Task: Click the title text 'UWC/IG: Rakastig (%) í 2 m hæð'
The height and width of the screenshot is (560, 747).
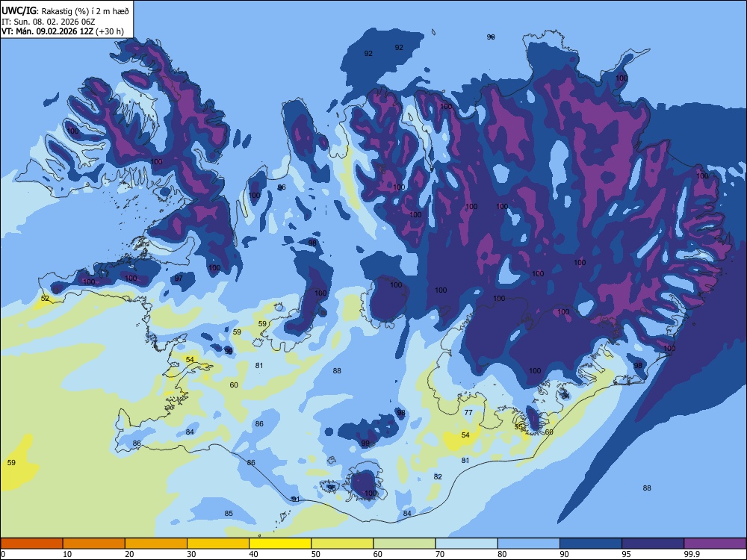Action: 65,11
